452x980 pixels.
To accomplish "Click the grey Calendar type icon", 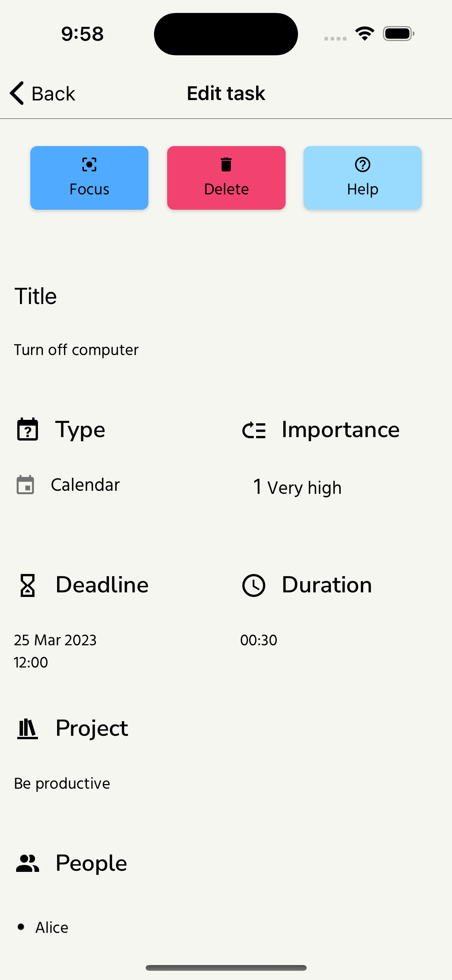I will [26, 485].
